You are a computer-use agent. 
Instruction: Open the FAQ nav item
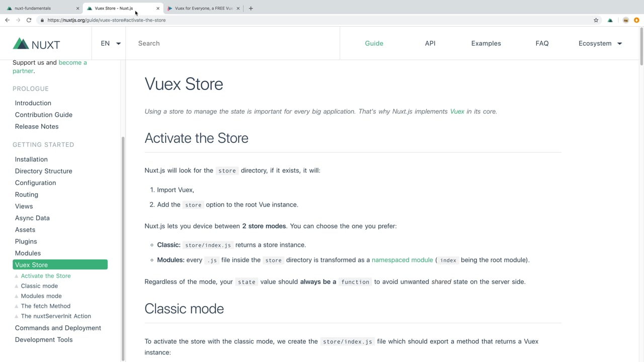pos(542,43)
